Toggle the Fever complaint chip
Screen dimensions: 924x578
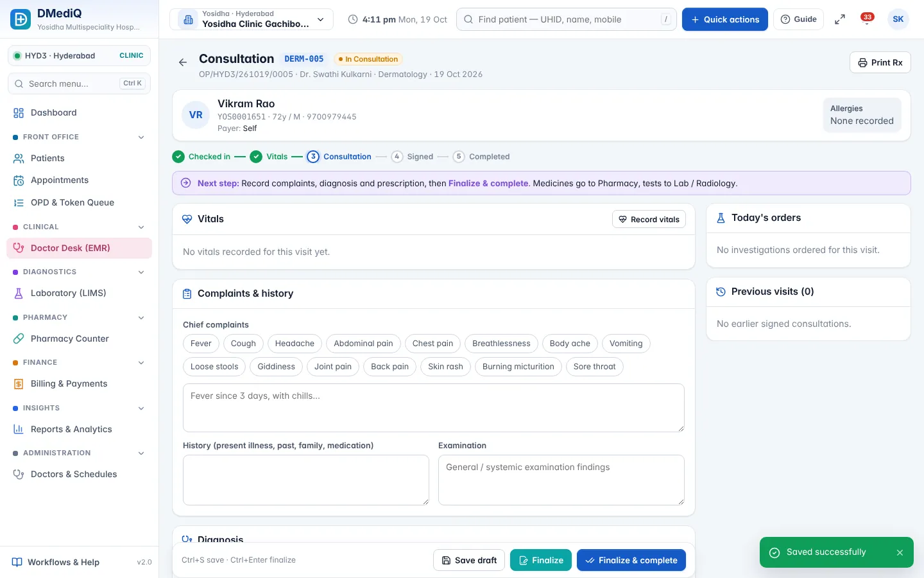[x=201, y=344]
